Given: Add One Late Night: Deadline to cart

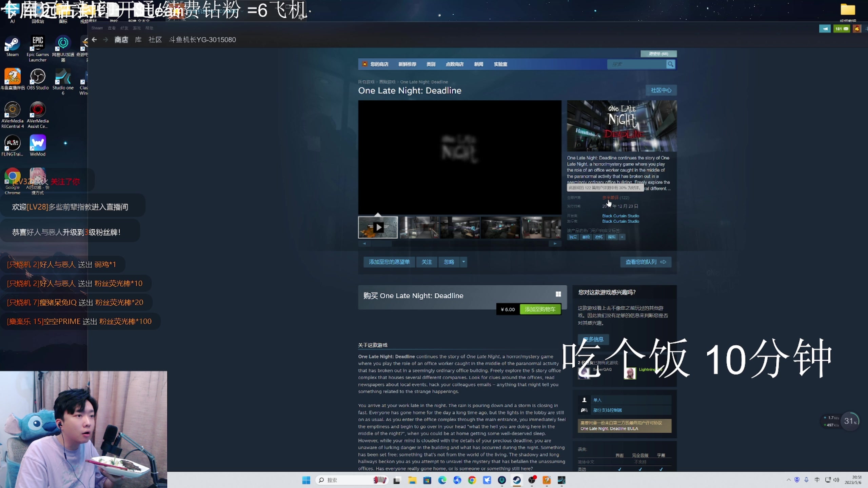Looking at the screenshot, I should point(540,309).
